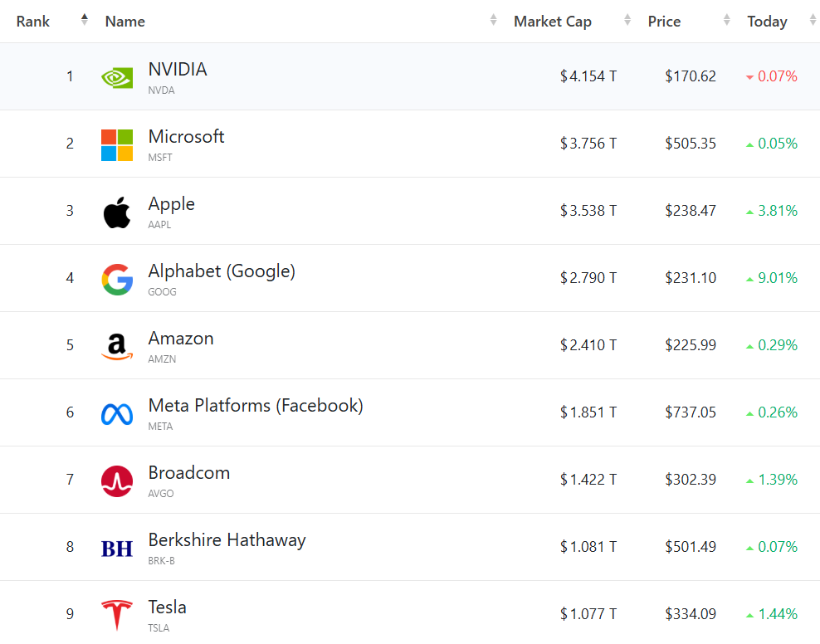Open the Alphabet (Google) company link
Image resolution: width=820 pixels, height=644 pixels.
pyautogui.click(x=222, y=271)
